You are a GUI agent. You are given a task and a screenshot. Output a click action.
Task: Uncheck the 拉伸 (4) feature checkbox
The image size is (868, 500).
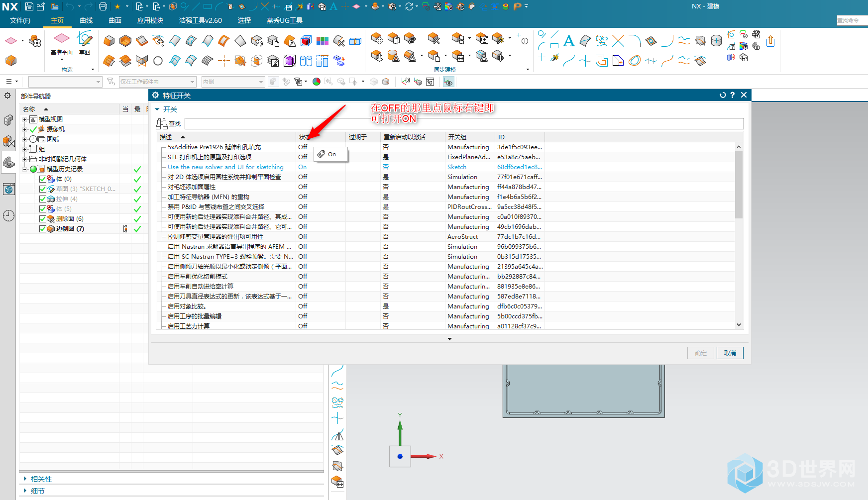coord(43,199)
